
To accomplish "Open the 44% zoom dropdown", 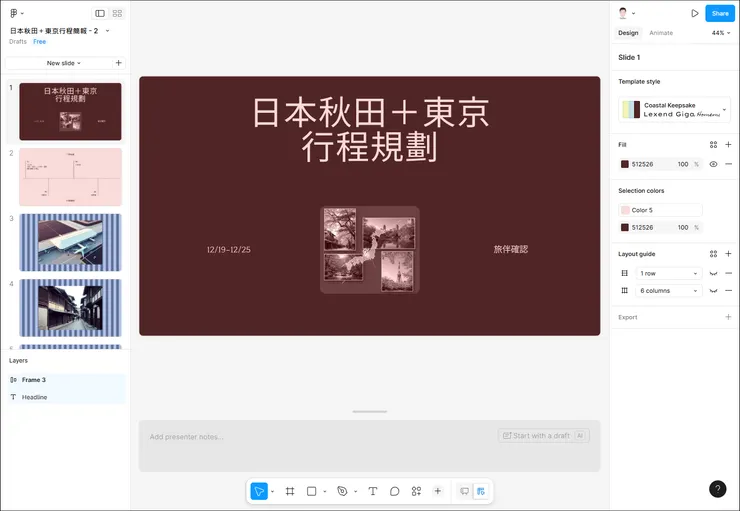I will [x=721, y=33].
